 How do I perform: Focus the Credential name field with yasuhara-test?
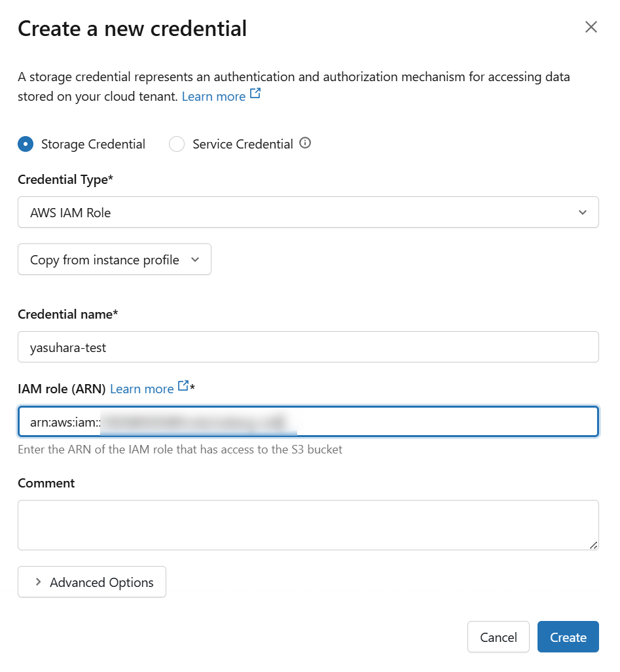click(x=308, y=347)
